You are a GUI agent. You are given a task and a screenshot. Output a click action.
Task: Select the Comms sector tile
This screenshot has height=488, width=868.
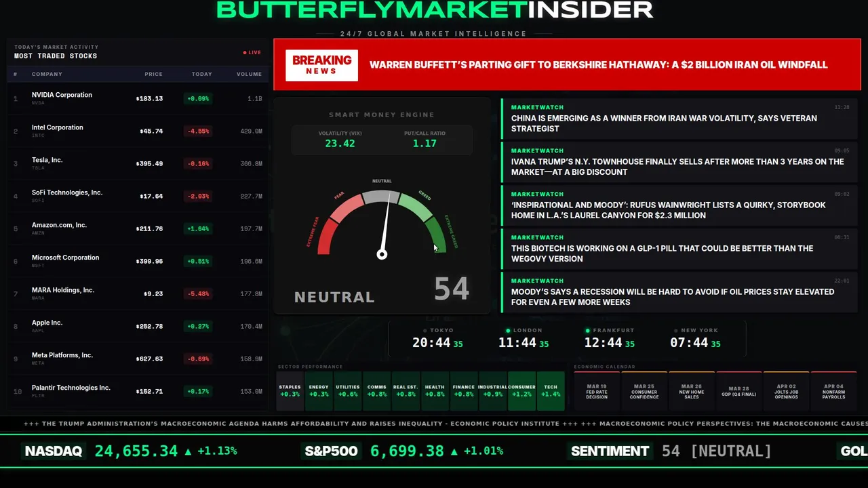[376, 391]
